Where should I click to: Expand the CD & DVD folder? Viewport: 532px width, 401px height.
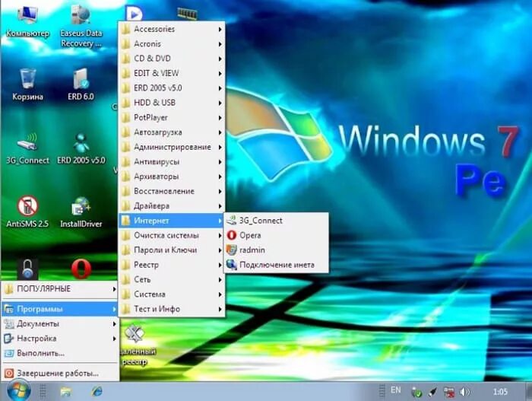(172, 59)
